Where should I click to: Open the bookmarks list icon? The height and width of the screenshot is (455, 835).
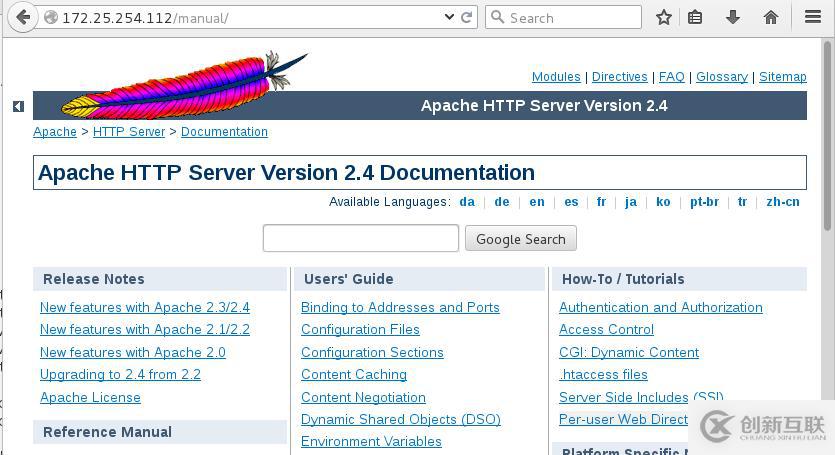click(x=695, y=17)
